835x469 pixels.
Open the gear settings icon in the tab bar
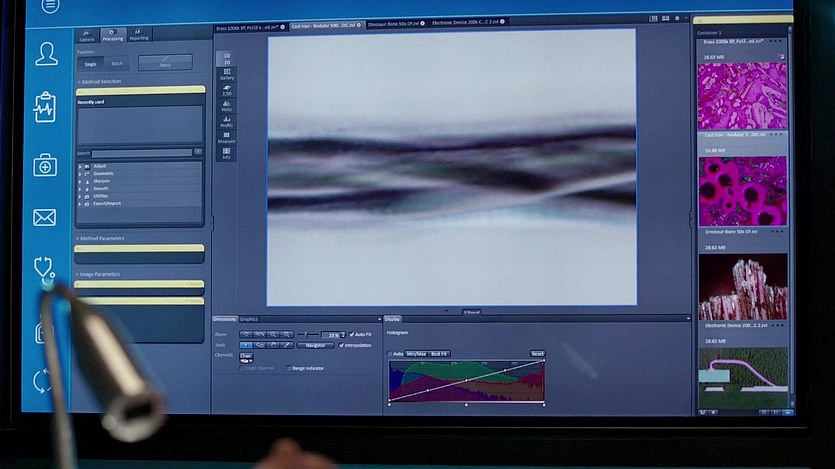(677, 19)
